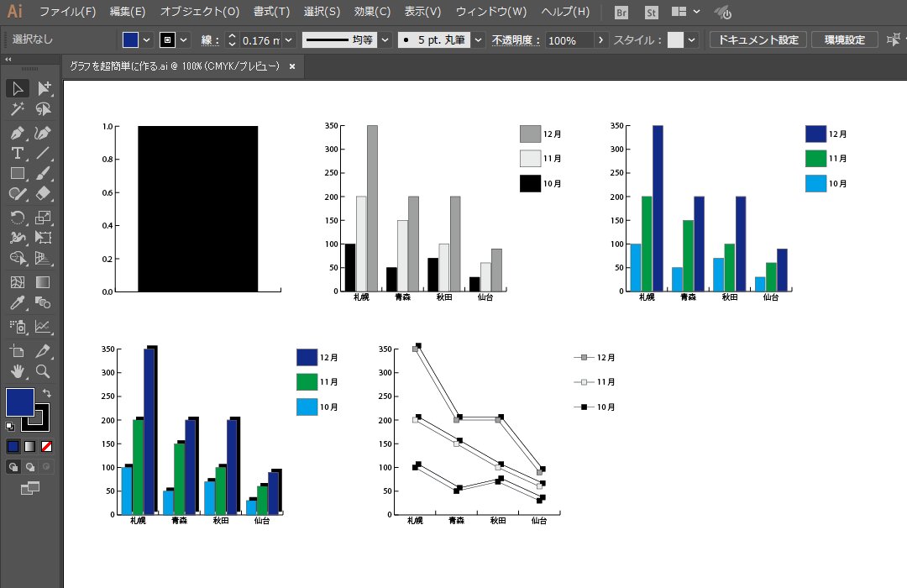The width and height of the screenshot is (907, 588).
Task: Select the Free Transform tool
Action: (44, 237)
